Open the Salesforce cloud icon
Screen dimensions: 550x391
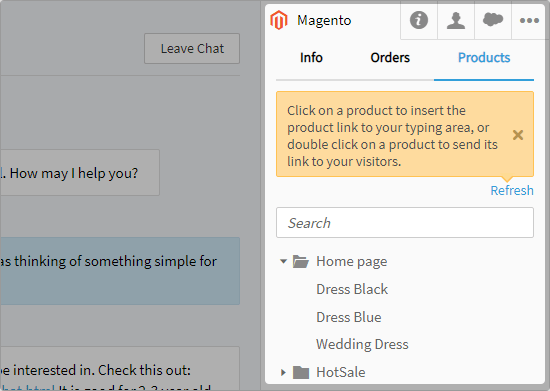[493, 20]
